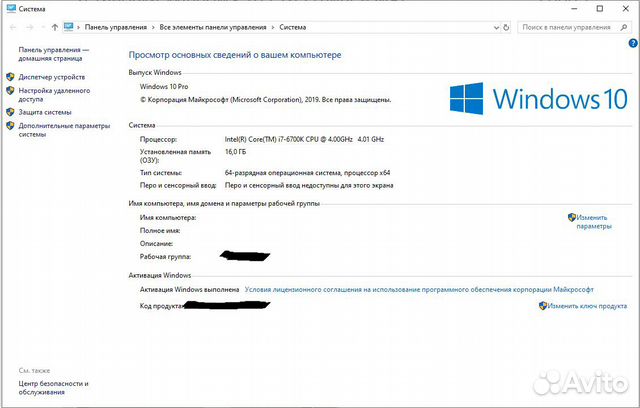640x408 pixels.
Task: Click shield icon beside "Диспетчер устройств"
Action: tap(11, 77)
